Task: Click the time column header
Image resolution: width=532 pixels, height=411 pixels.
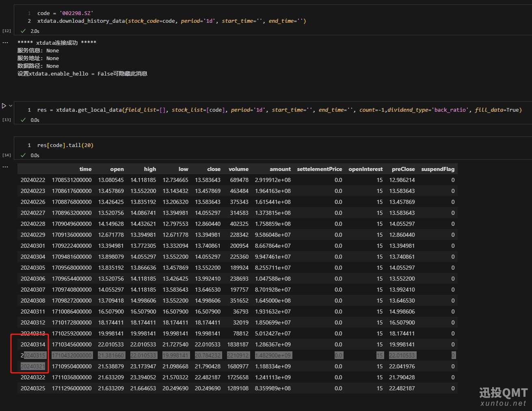Action: pos(85,169)
